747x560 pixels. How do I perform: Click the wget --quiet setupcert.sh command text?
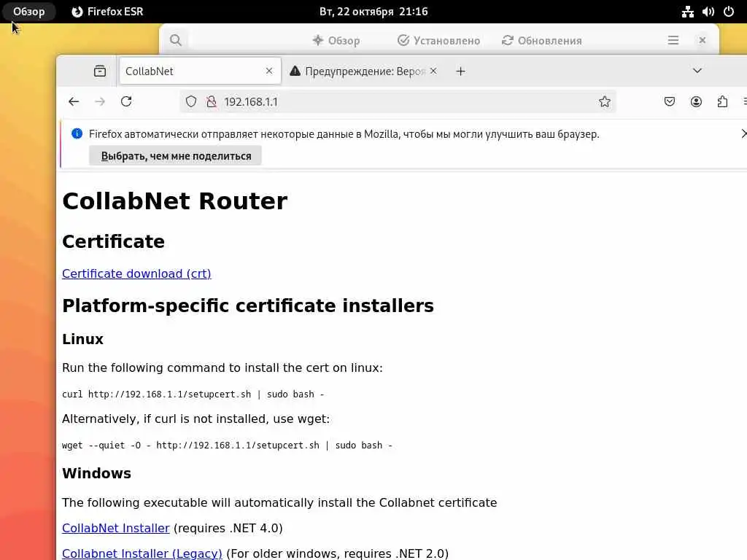(x=228, y=446)
